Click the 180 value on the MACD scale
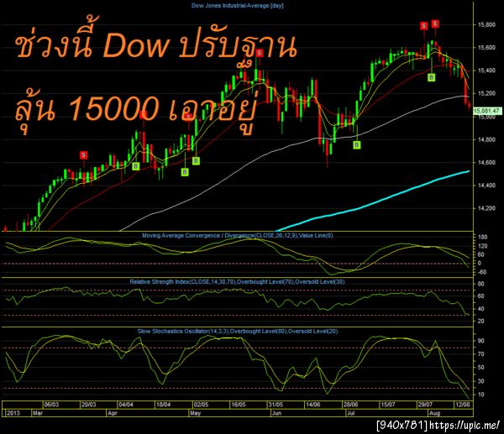Screen dimensions: 504x434 [x=483, y=237]
